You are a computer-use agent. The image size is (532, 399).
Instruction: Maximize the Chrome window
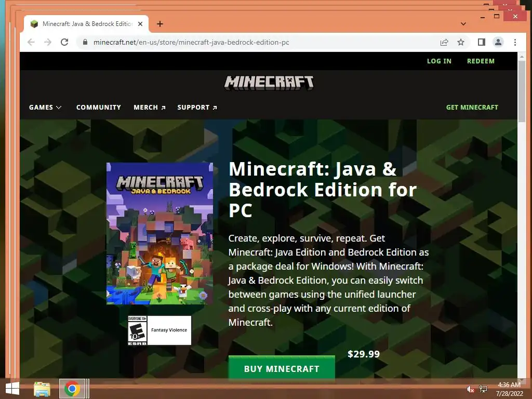[x=497, y=16]
